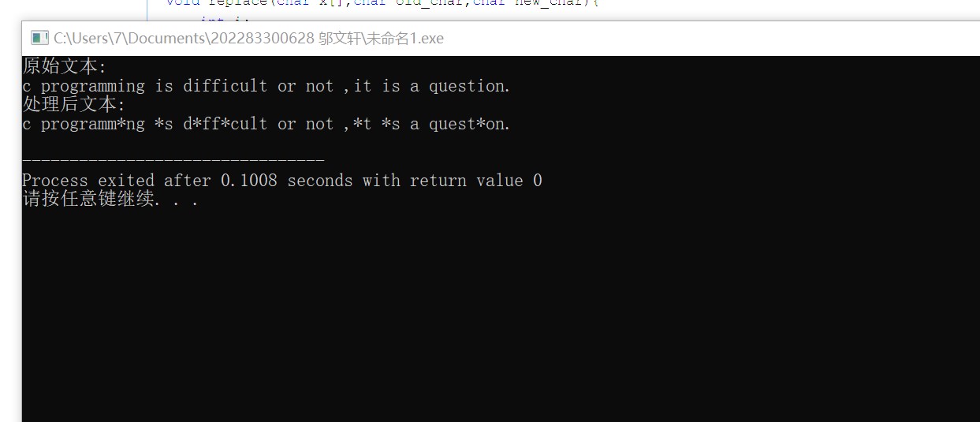This screenshot has width=980, height=422.
Task: Click the "Process exited after" text
Action: [x=117, y=181]
